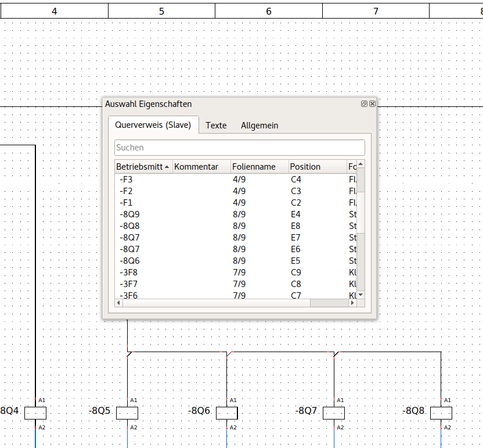Screen dimensions: 483x448
Task: Select the -8Q5 coil symbol in schematic
Action: pyautogui.click(x=127, y=413)
